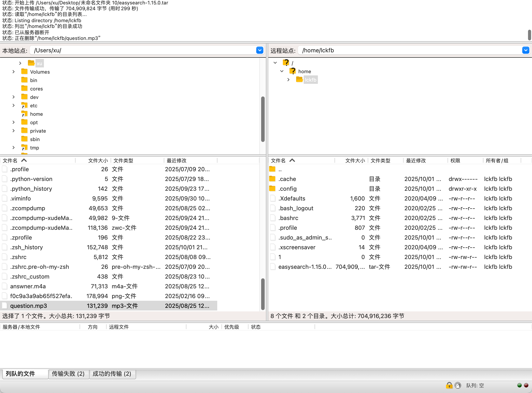Image resolution: width=532 pixels, height=393 pixels.
Task: Click the speed limit gauge icon
Action: click(x=458, y=385)
